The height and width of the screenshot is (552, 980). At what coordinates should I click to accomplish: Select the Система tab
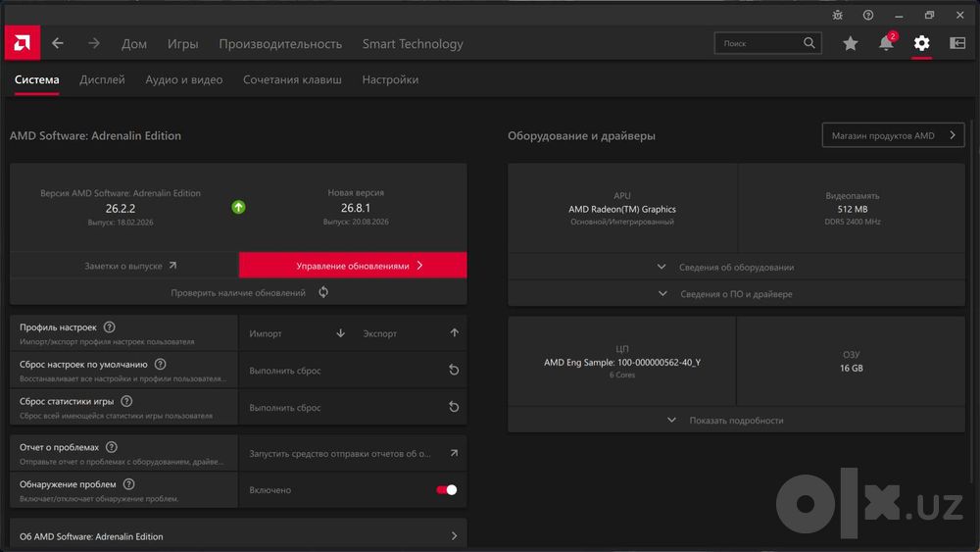tap(37, 79)
